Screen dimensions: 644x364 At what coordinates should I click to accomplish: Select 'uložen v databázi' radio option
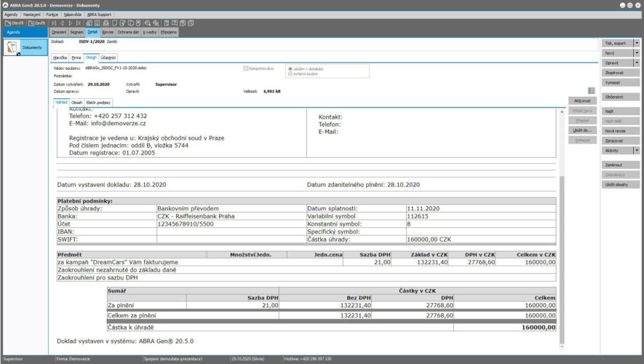pyautogui.click(x=290, y=68)
